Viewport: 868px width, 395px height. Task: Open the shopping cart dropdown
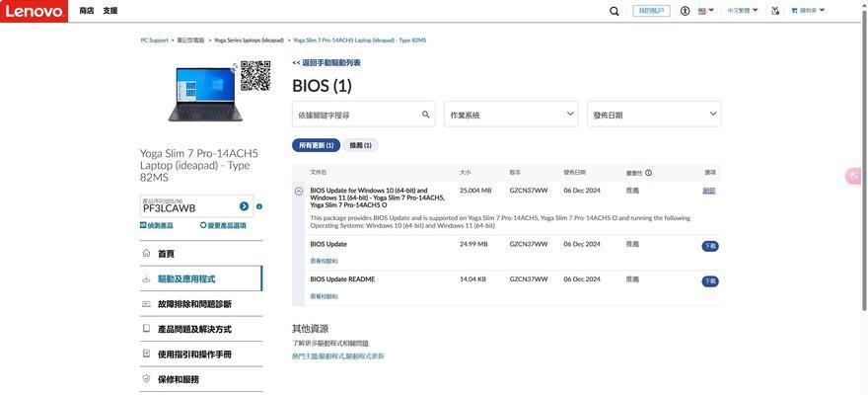tap(808, 11)
